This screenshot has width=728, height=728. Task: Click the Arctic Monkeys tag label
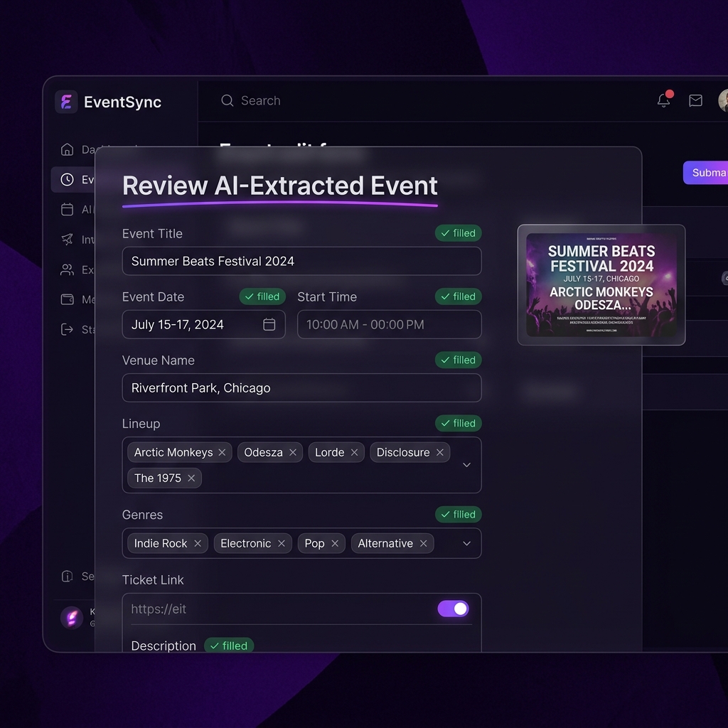173,452
